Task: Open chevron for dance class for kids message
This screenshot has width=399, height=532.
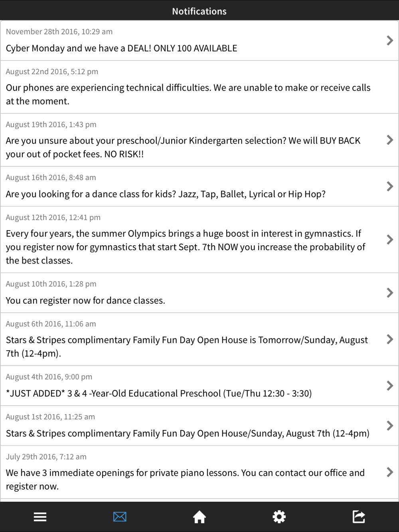Action: (390, 186)
